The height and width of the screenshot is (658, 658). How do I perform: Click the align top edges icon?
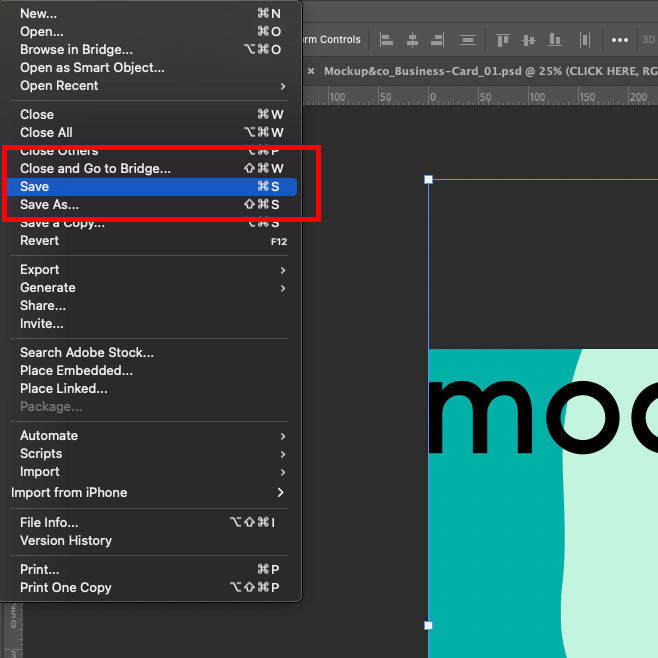pos(503,40)
